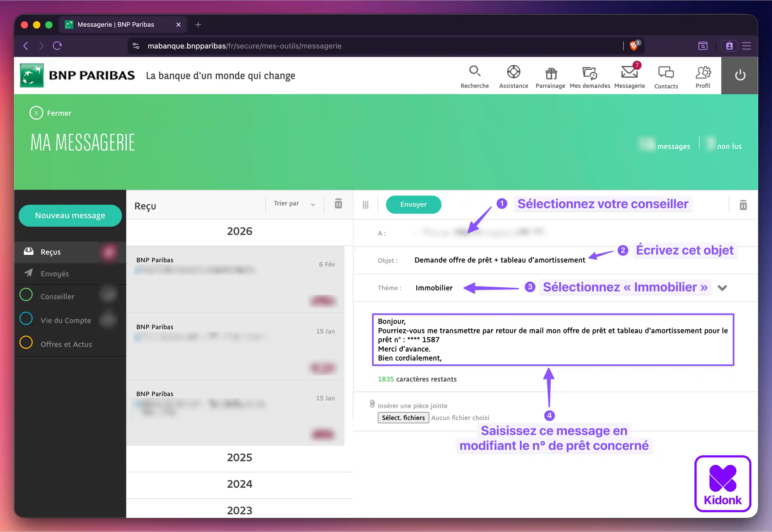Click the MA MESSAGERIE heading
Image resolution: width=772 pixels, height=532 pixels.
[x=83, y=142]
